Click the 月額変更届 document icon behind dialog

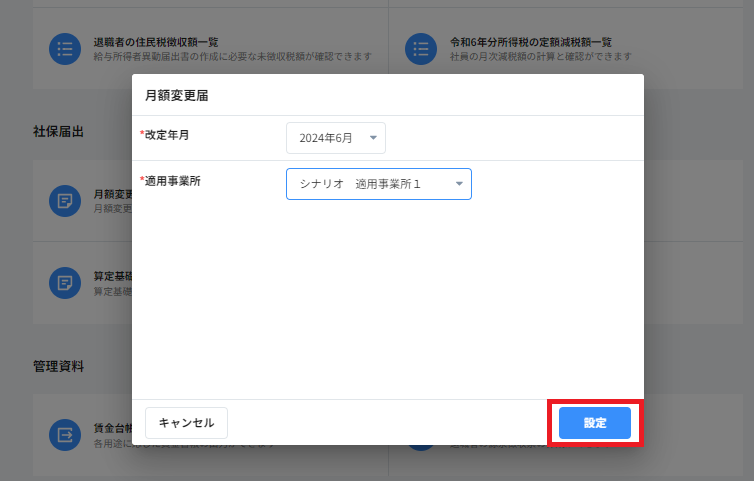[x=65, y=201]
